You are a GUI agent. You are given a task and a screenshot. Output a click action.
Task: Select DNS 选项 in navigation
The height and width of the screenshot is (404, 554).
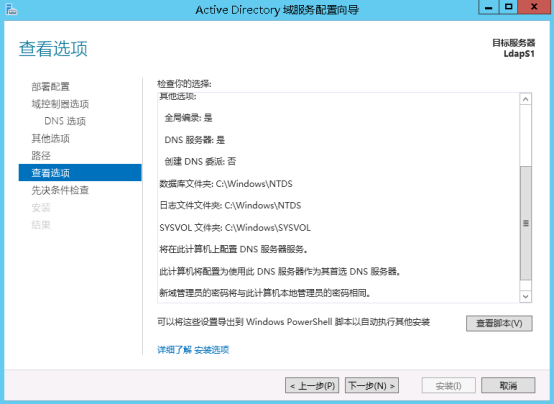(x=65, y=121)
